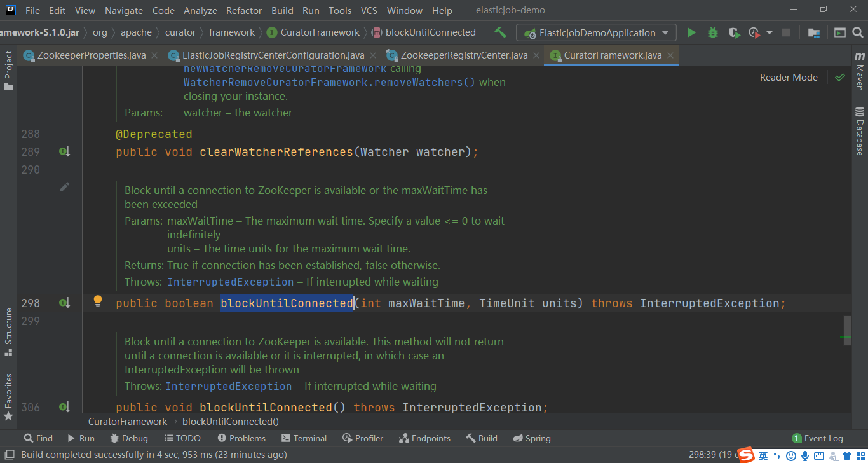This screenshot has height=463, width=868.
Task: Click gutter implementations icon on line 298
Action: click(x=64, y=303)
